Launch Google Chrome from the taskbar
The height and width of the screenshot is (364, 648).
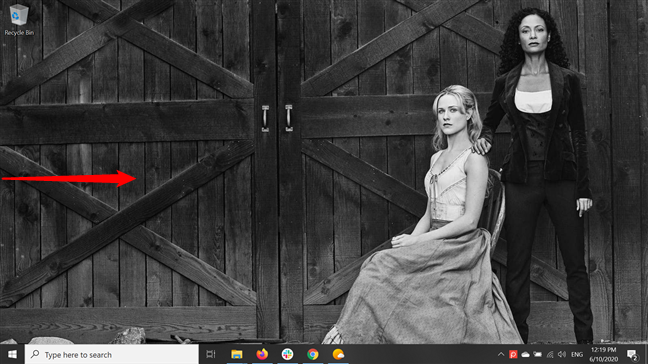pyautogui.click(x=313, y=354)
